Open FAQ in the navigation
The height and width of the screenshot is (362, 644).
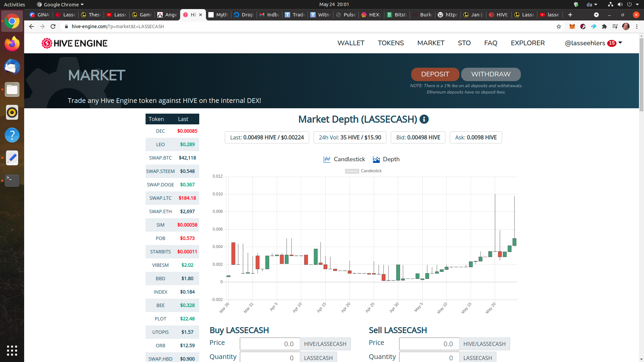point(491,43)
